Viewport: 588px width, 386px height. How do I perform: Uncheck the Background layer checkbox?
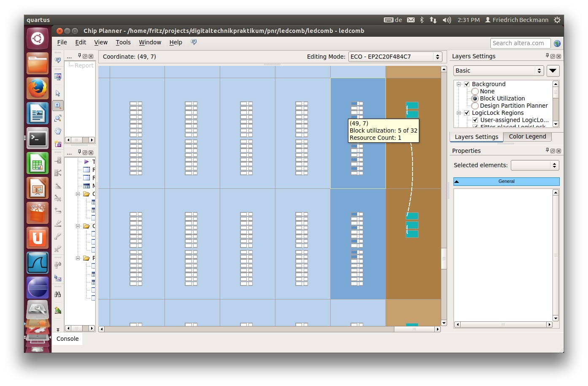(x=467, y=84)
